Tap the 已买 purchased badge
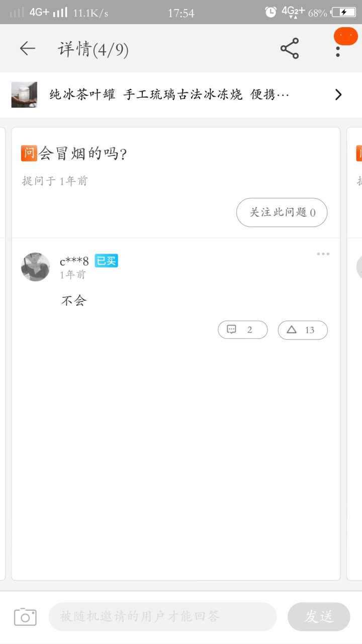 point(106,261)
